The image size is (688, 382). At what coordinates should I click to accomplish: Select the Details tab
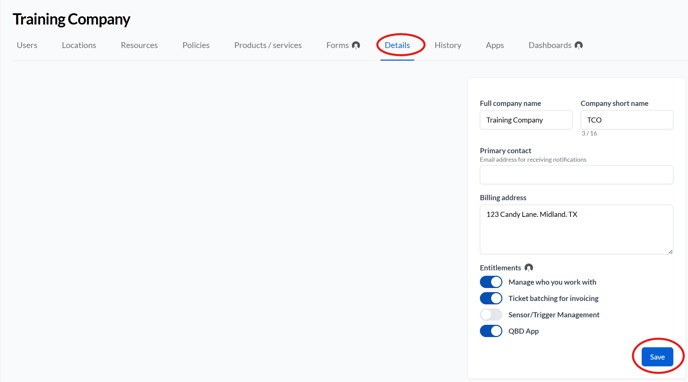(x=397, y=45)
